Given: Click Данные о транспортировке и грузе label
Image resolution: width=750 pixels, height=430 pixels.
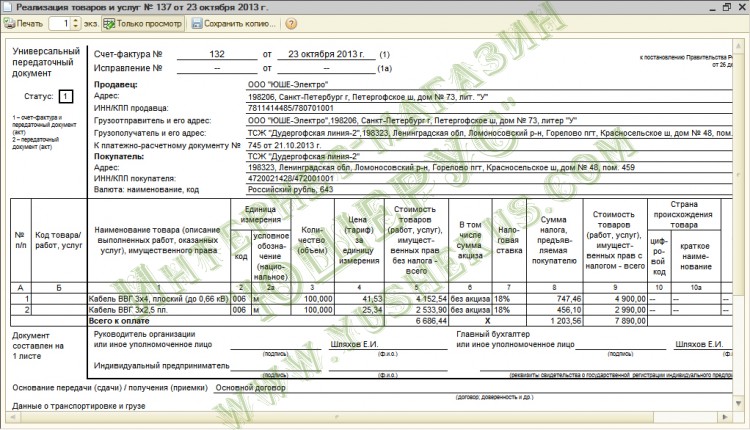Looking at the screenshot, I should pyautogui.click(x=79, y=406).
